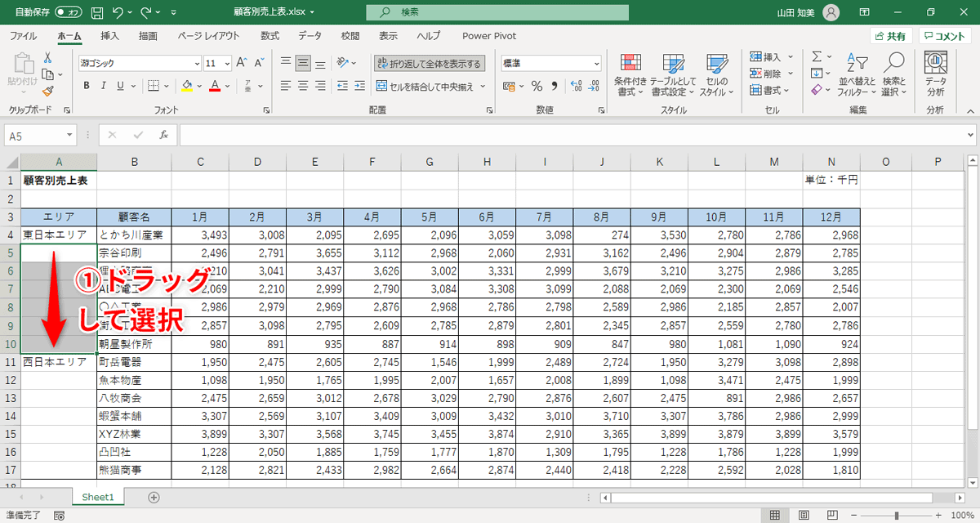Click the 削除 cells delete button

point(766,74)
